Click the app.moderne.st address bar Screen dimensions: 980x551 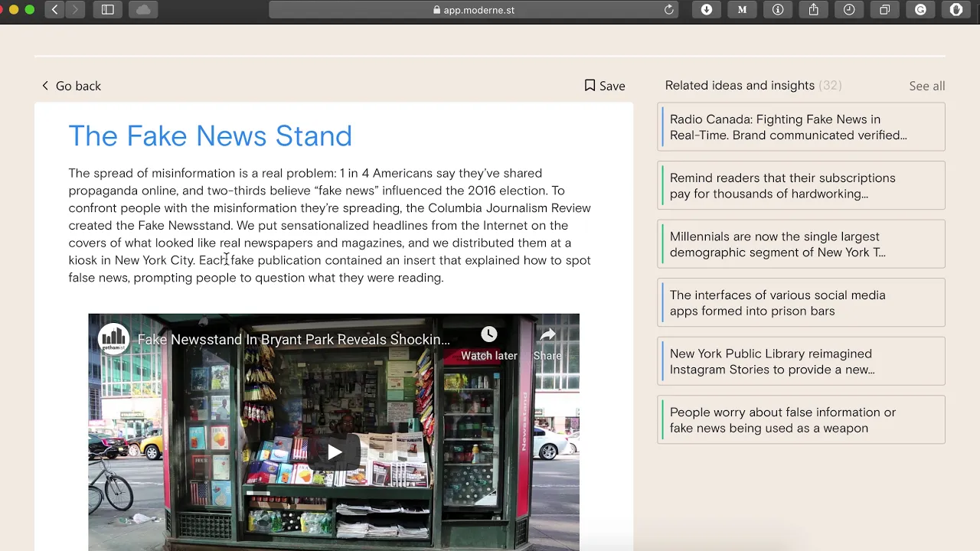[x=473, y=10]
